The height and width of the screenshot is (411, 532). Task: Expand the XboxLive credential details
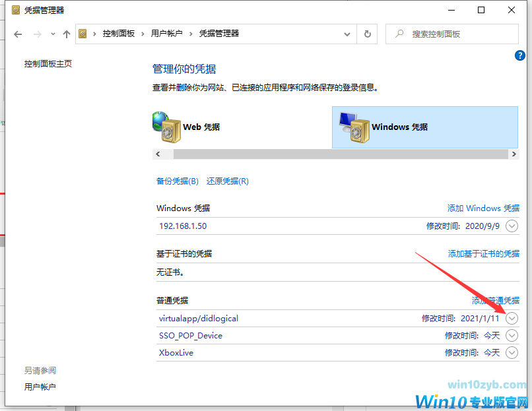coord(512,352)
